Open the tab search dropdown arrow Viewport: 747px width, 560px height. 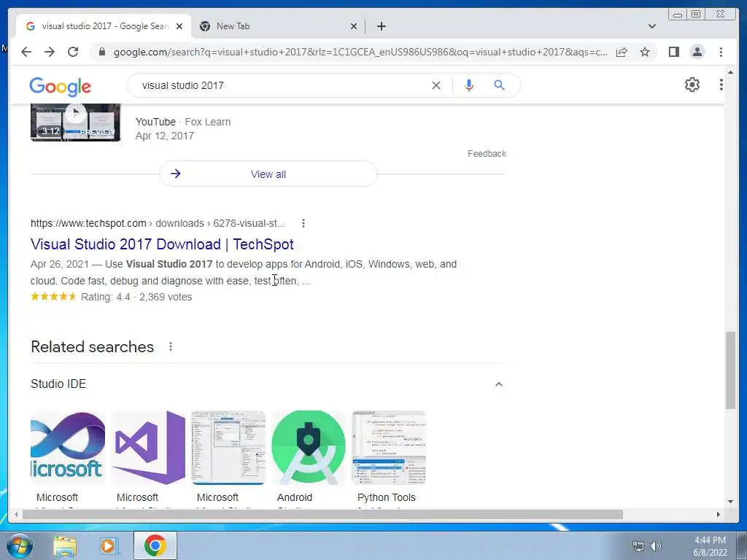(652, 26)
